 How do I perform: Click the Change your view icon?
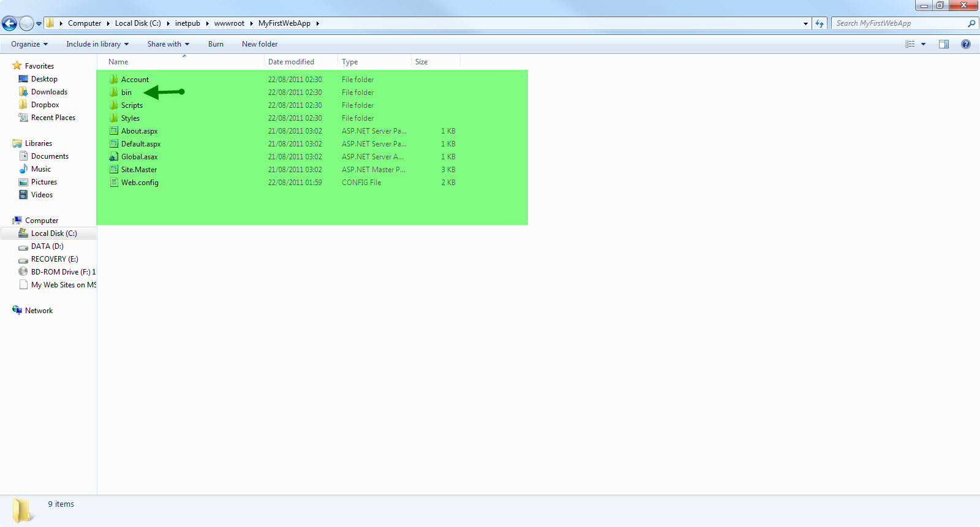tap(910, 44)
